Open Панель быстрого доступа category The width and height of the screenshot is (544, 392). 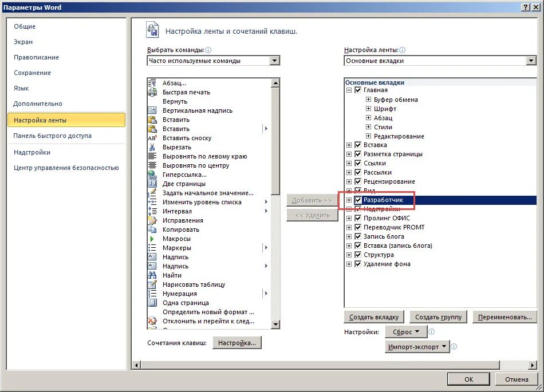tap(52, 136)
